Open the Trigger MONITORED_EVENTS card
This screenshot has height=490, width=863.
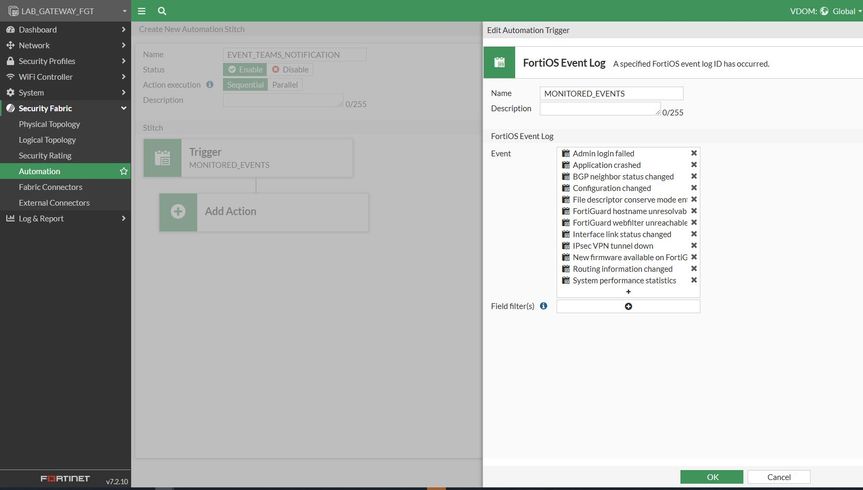[x=248, y=158]
